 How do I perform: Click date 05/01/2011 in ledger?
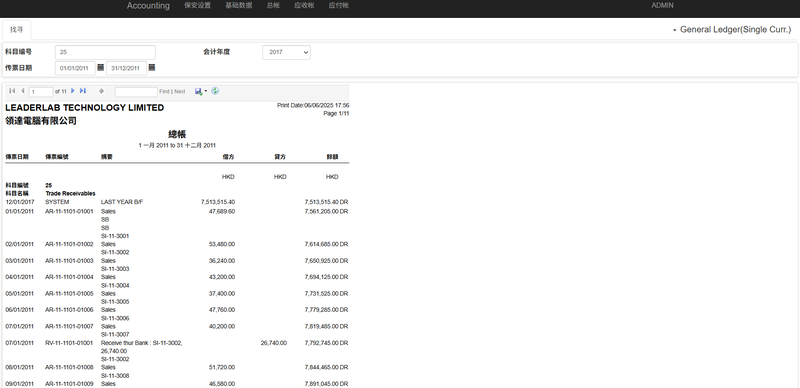coord(19,294)
